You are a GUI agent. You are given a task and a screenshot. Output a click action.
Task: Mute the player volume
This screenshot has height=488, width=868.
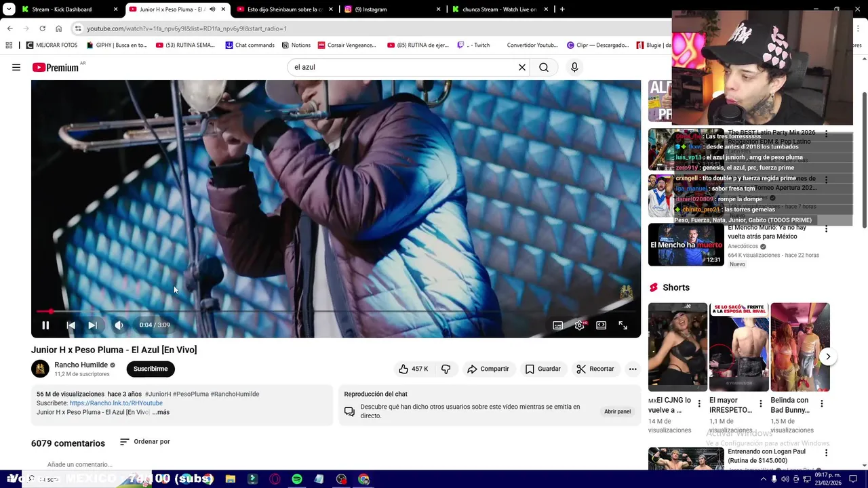pos(119,325)
